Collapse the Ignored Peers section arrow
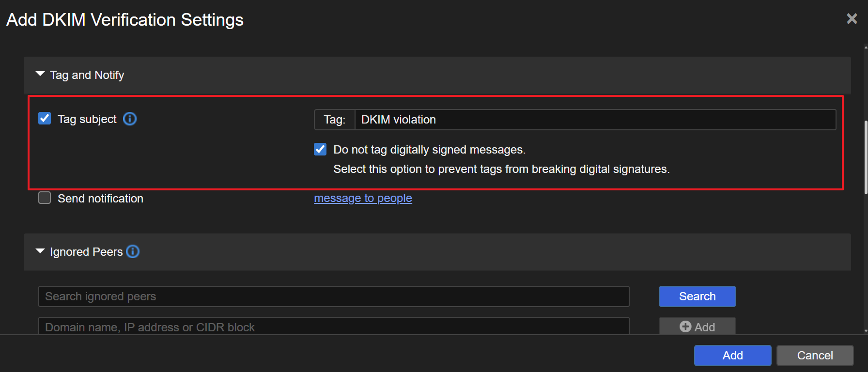The height and width of the screenshot is (372, 868). click(40, 251)
